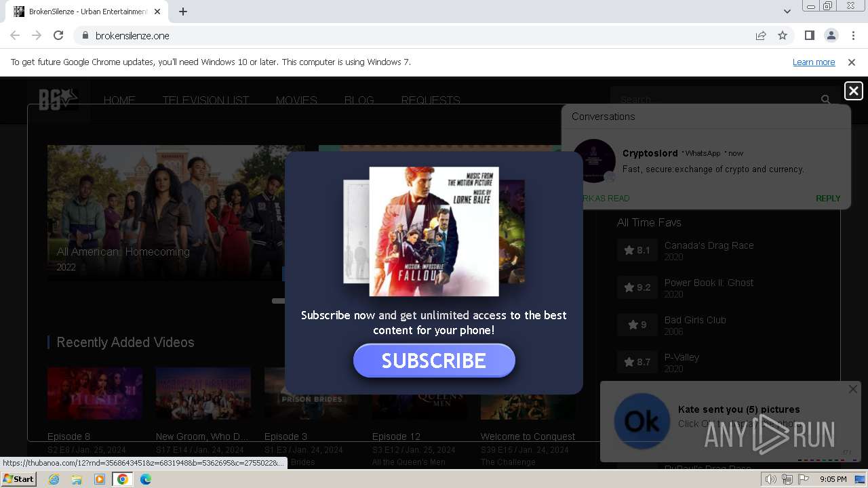
Task: Click the 9.2 star rating badge
Action: point(637,287)
